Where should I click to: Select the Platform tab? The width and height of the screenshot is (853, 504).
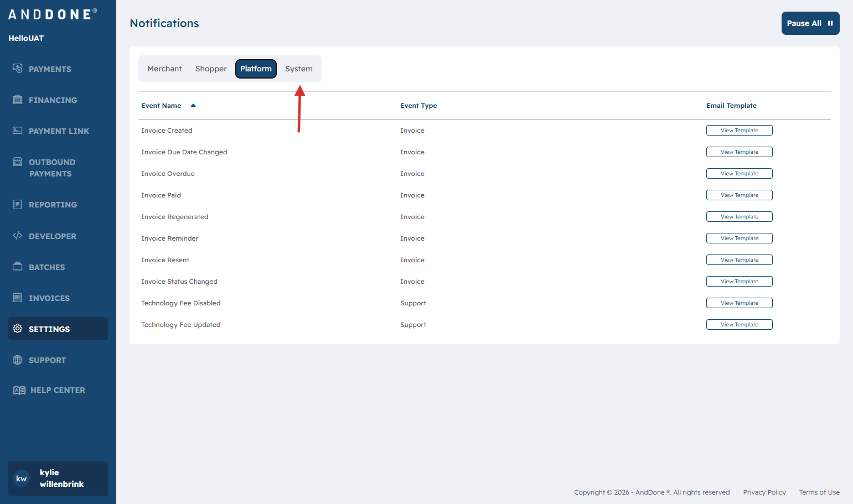pos(256,69)
